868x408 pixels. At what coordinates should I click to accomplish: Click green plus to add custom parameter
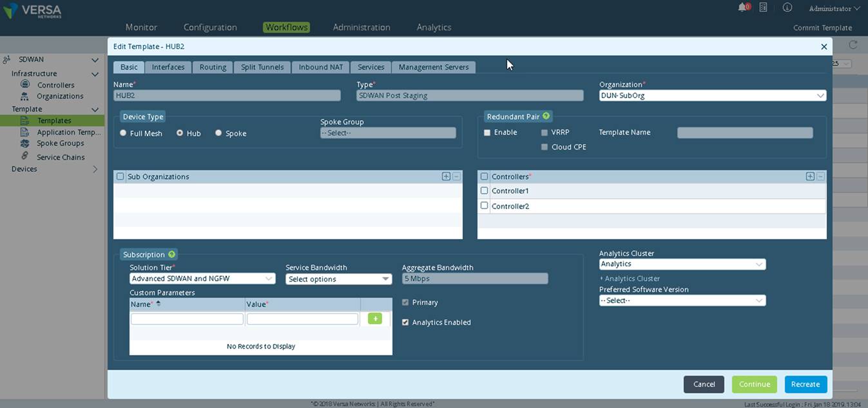point(375,318)
